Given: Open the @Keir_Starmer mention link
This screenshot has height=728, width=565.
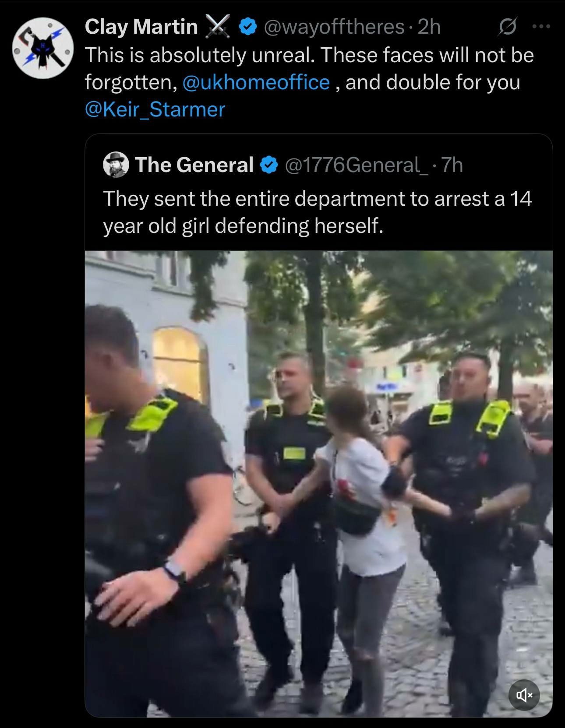Looking at the screenshot, I should point(155,109).
